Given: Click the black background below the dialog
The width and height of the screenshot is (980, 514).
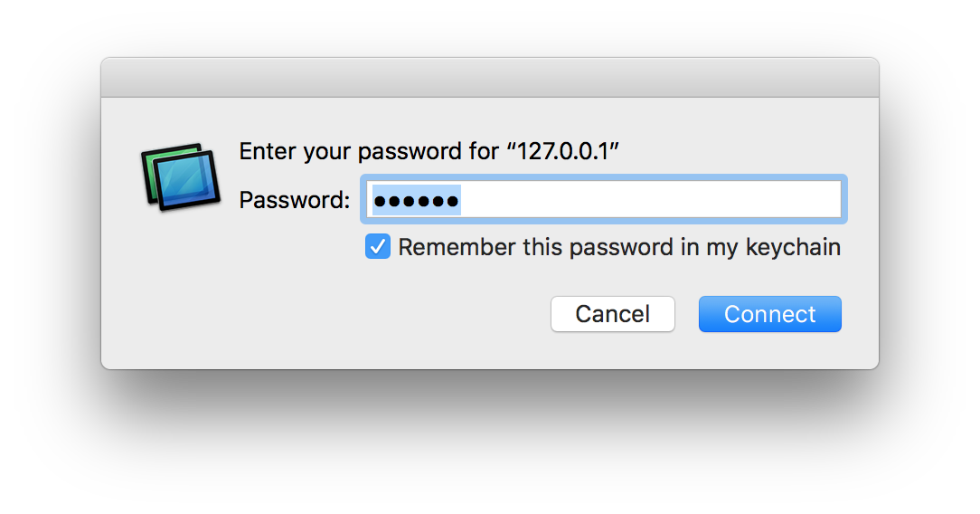Looking at the screenshot, I should (489, 443).
